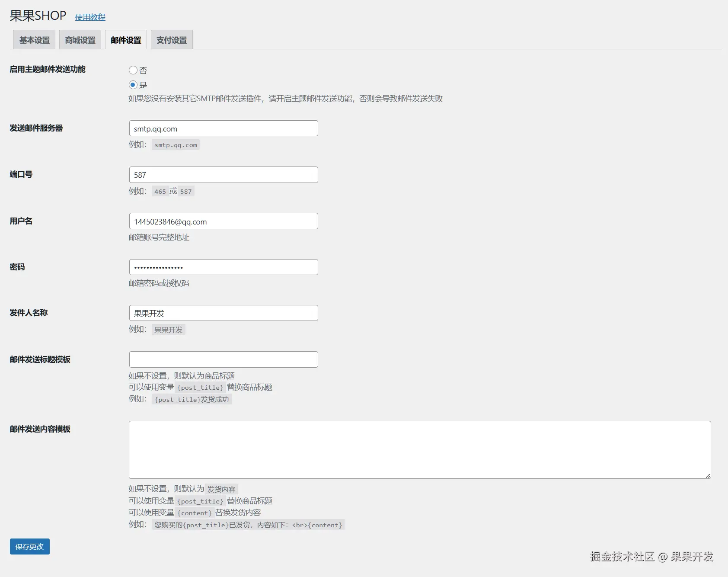Click the empty 邮件发送标题模板 field

coord(223,359)
